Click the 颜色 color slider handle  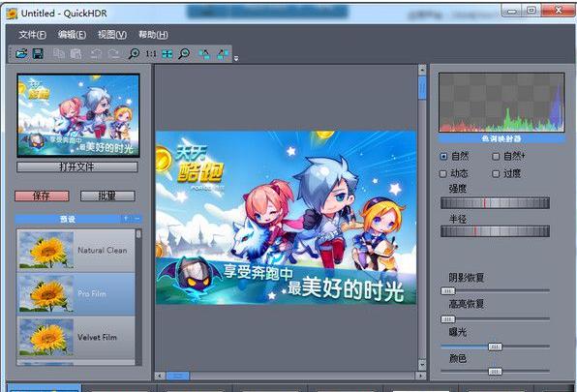pos(495,372)
